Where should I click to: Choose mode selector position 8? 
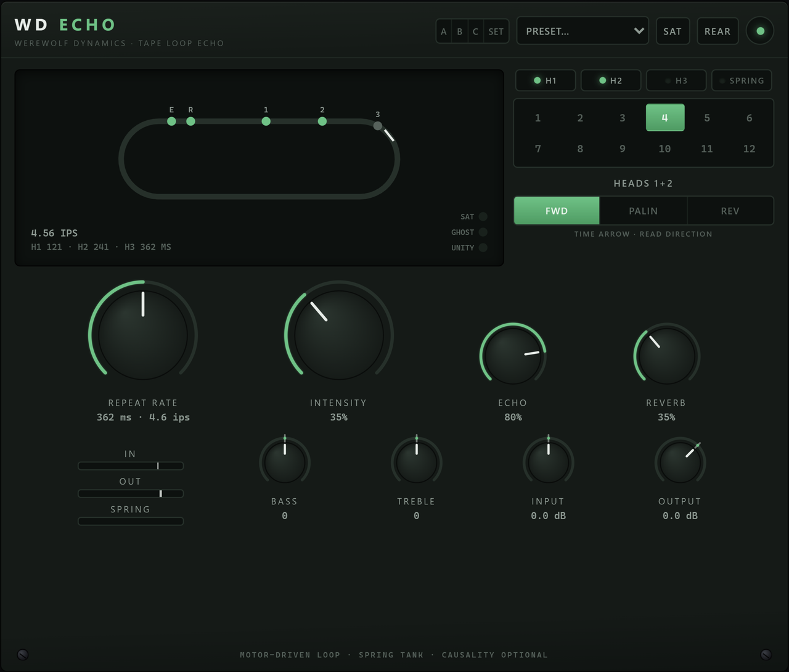(x=580, y=149)
